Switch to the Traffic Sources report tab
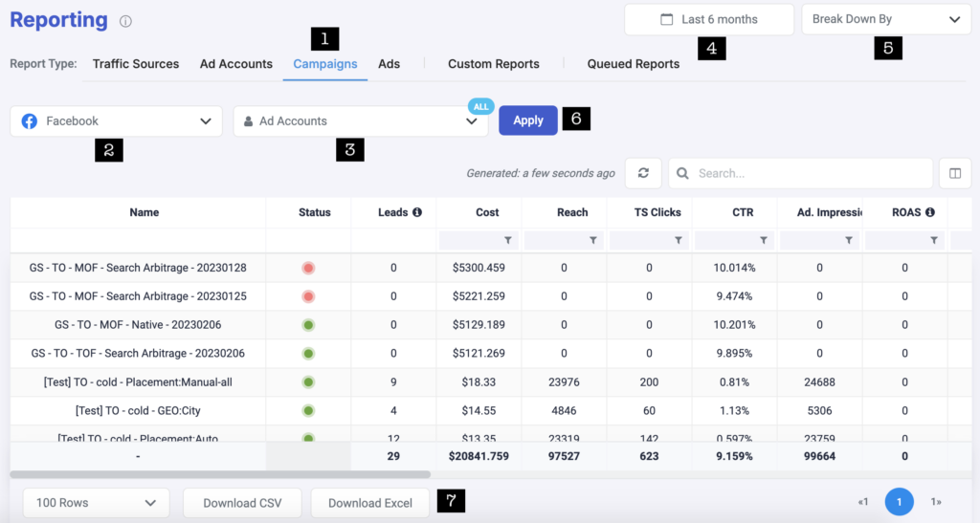The image size is (980, 523). pyautogui.click(x=136, y=64)
